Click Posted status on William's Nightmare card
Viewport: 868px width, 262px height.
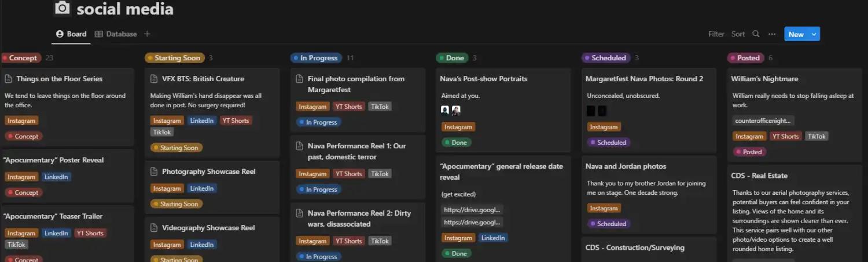pos(749,152)
